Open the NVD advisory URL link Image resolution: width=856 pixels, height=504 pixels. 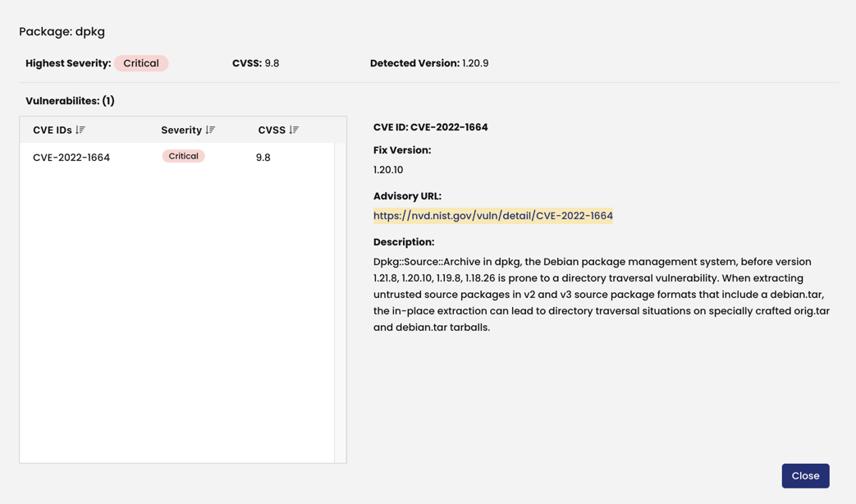[x=493, y=216]
